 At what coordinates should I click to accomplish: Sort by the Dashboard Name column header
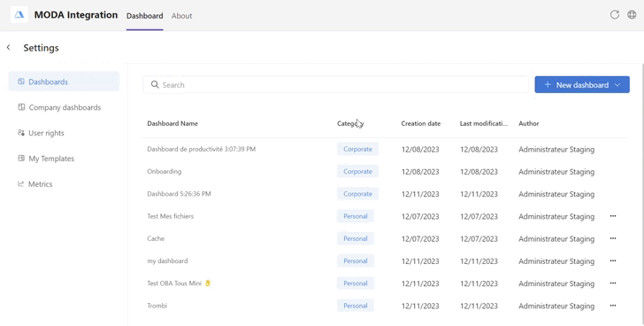tap(172, 123)
